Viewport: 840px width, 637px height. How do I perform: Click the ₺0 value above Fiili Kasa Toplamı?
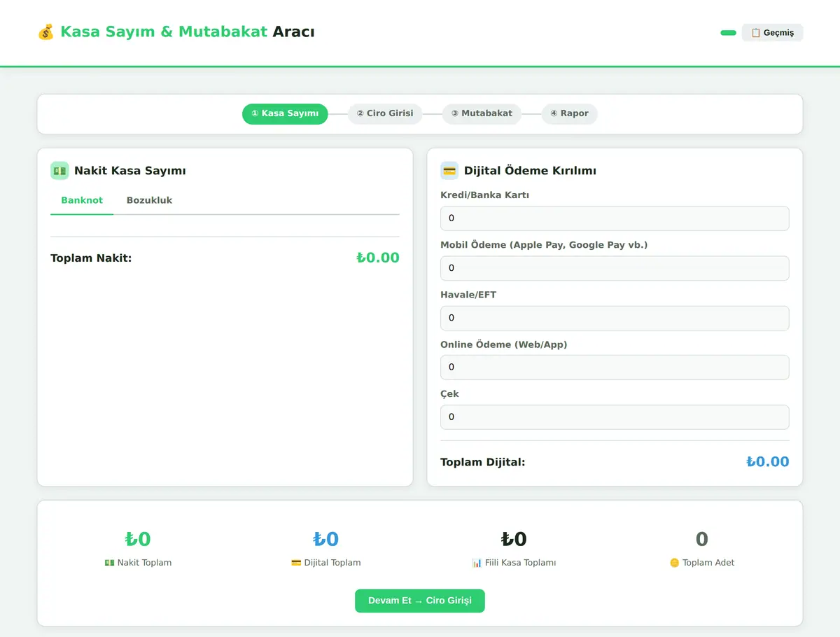(514, 539)
